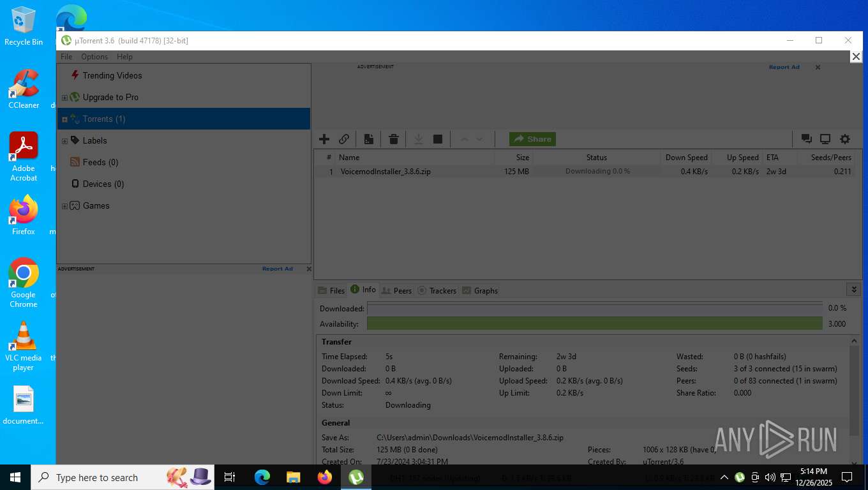Viewport: 868px width, 490px height.
Task: Open Google Chrome desktop shortcut
Action: pyautogui.click(x=24, y=283)
